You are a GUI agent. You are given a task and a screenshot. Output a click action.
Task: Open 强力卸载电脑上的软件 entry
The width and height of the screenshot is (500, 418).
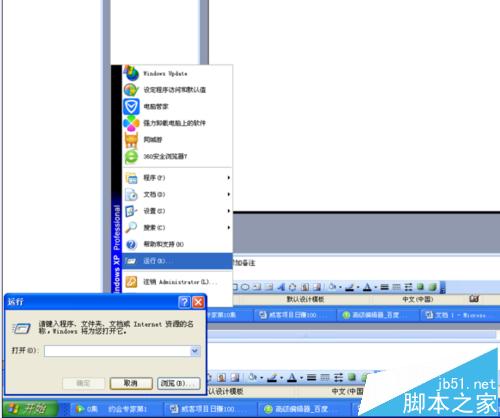[x=177, y=123]
